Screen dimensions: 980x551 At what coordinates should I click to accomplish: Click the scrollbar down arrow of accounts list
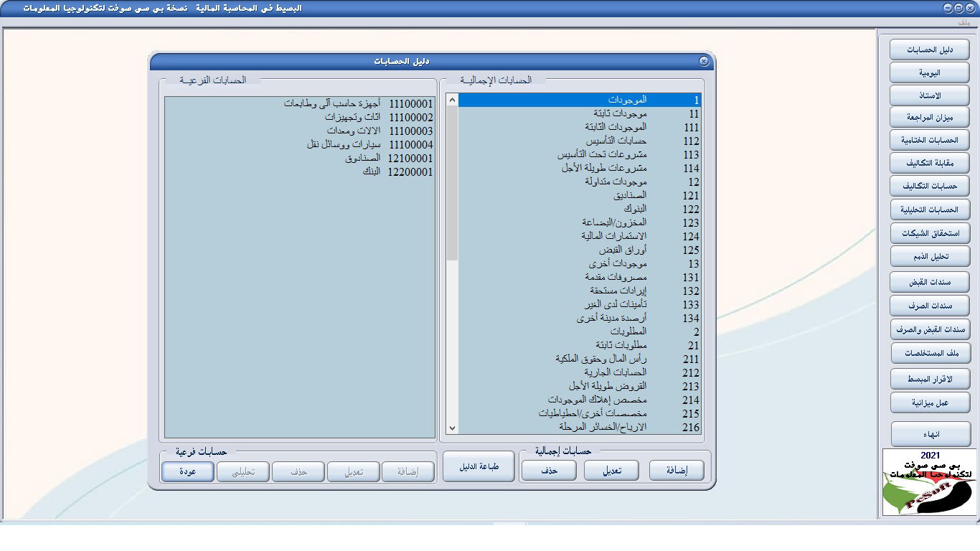pyautogui.click(x=452, y=427)
